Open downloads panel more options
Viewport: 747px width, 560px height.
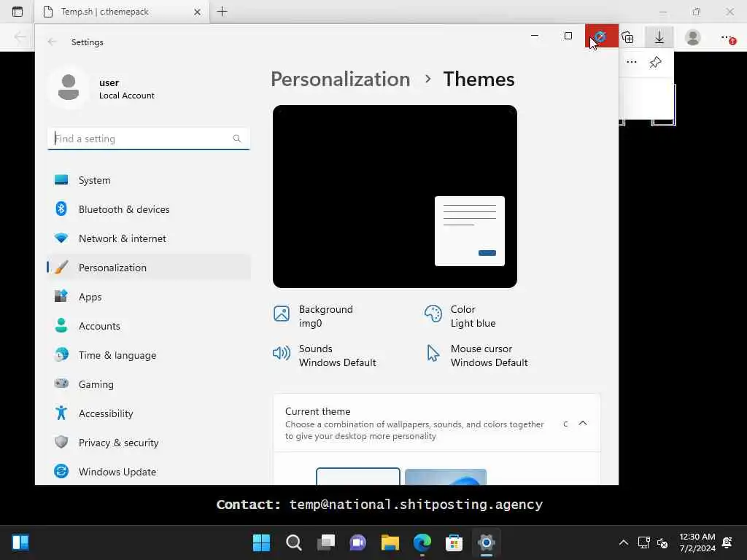click(x=632, y=62)
